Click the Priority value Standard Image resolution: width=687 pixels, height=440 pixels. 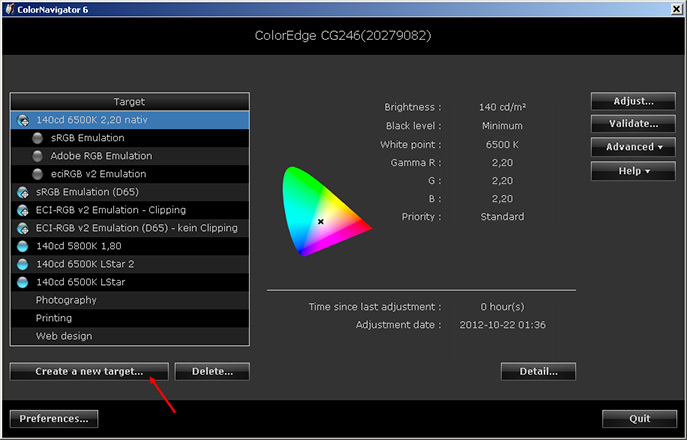coord(502,217)
